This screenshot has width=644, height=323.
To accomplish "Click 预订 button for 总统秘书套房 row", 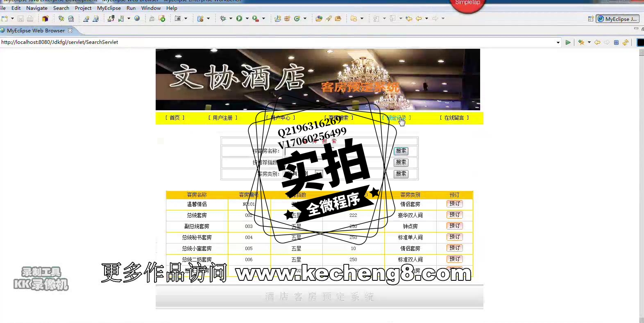I will [455, 237].
